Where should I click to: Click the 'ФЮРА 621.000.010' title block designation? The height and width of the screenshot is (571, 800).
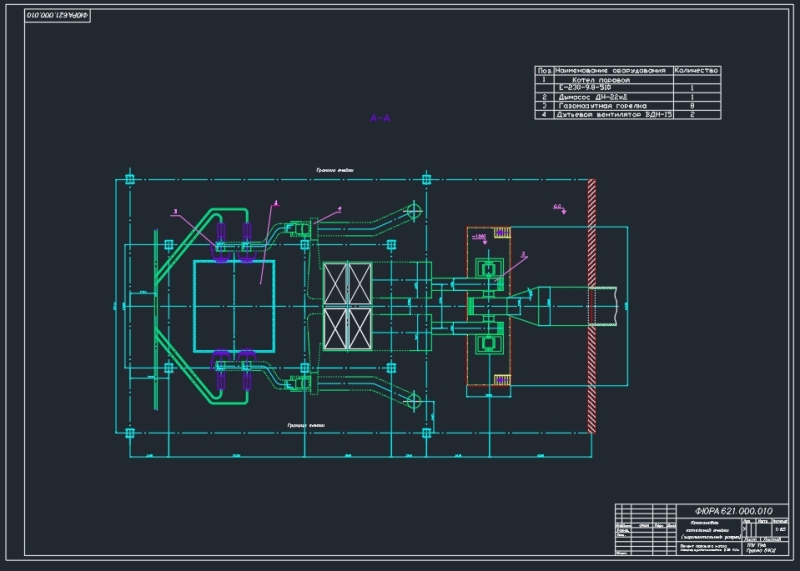733,511
